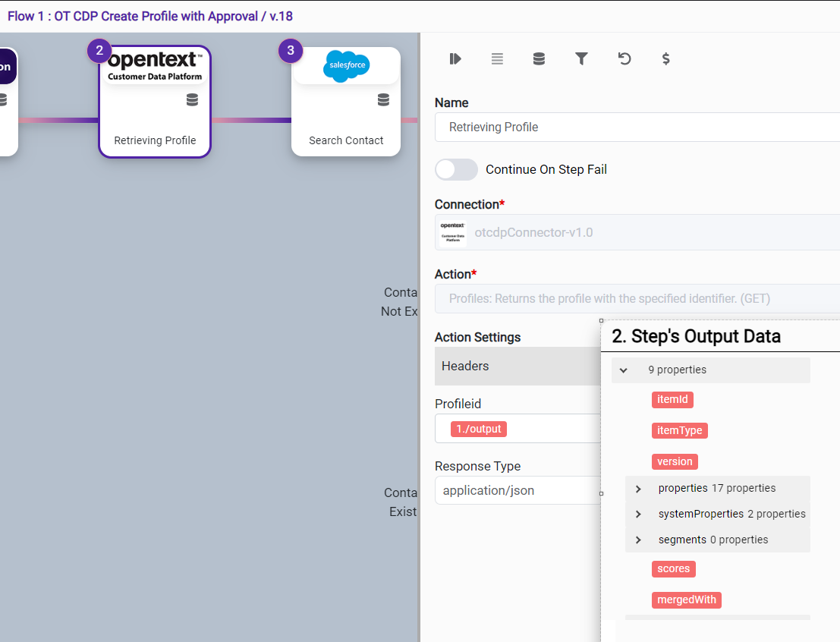The height and width of the screenshot is (642, 840).
Task: Select the itemId output tag
Action: 672,400
